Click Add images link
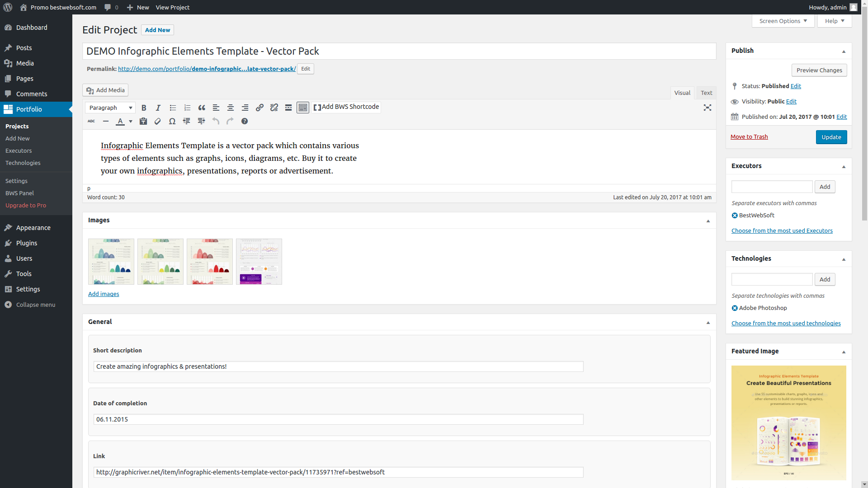 click(x=104, y=294)
